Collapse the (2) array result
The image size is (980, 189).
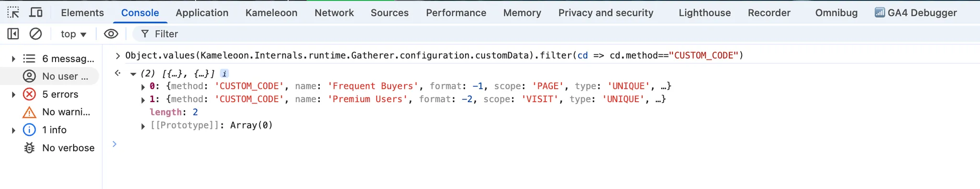pyautogui.click(x=133, y=74)
